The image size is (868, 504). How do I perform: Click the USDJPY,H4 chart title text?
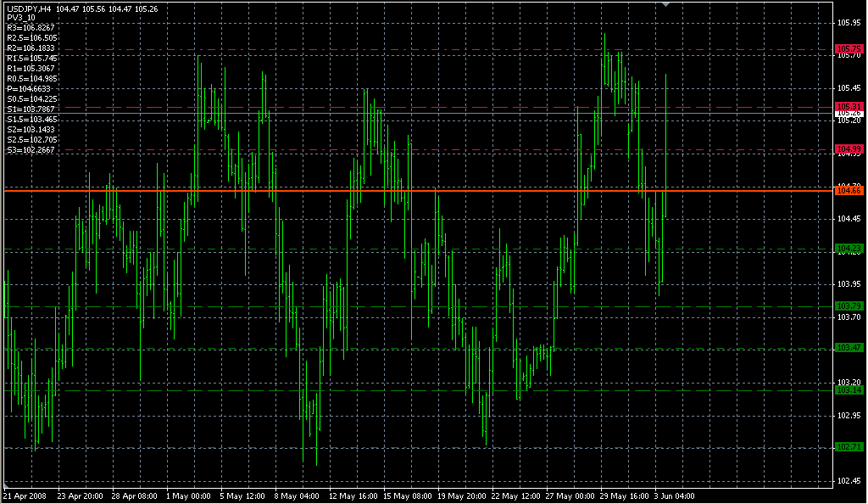[x=29, y=8]
